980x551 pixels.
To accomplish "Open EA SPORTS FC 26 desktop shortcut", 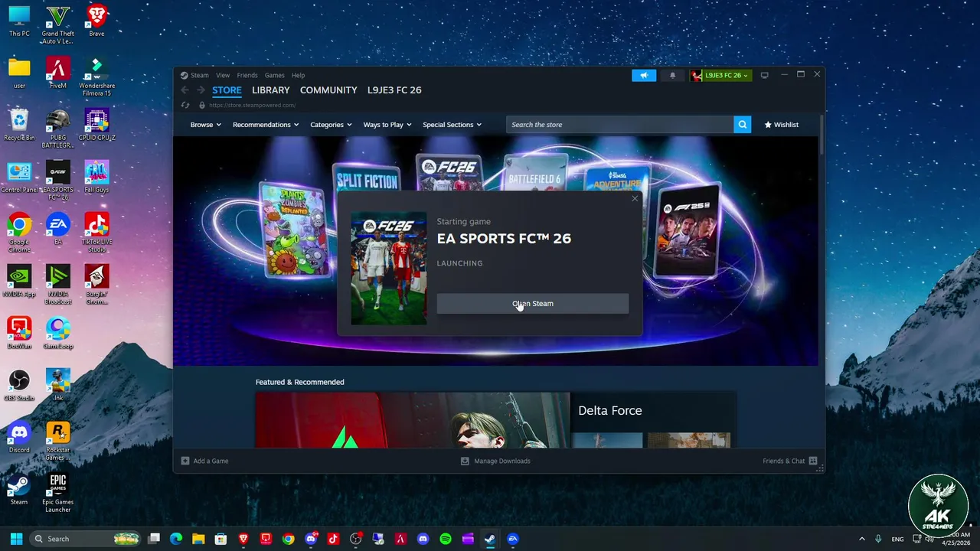I will [x=58, y=181].
